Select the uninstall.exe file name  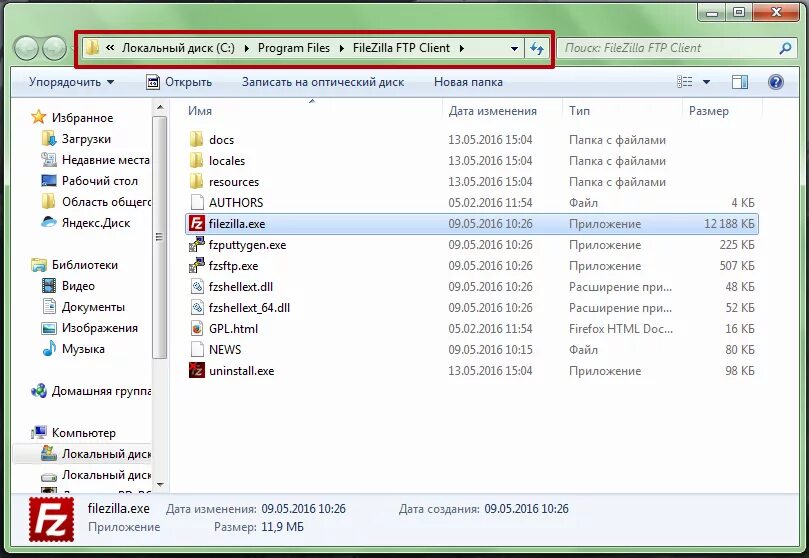pos(241,371)
